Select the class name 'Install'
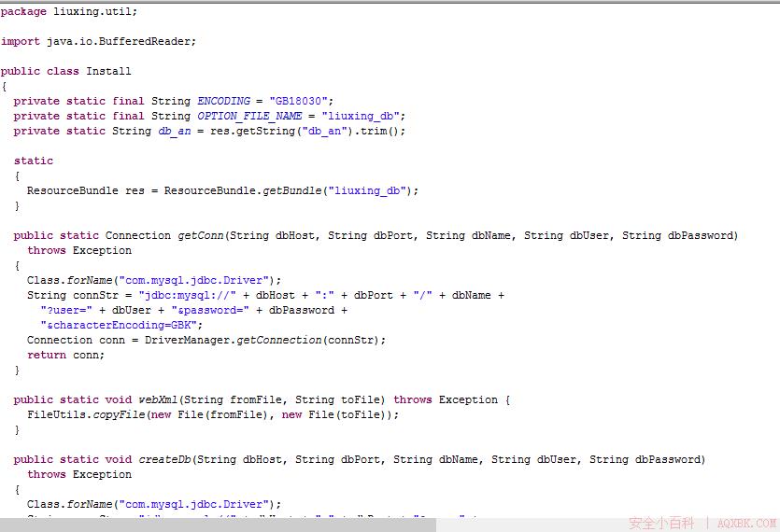Screen dimensions: 780x532 108,71
